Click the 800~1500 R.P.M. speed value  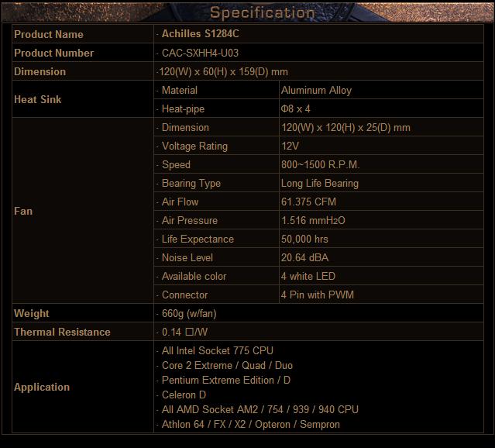click(x=320, y=164)
